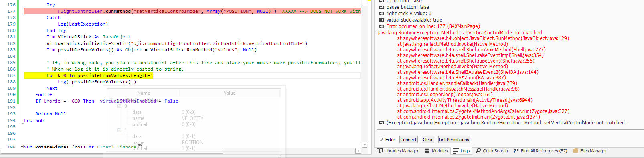Open the Modules panel icon
Image resolution: width=644 pixels, height=158 pixels.
[427, 151]
